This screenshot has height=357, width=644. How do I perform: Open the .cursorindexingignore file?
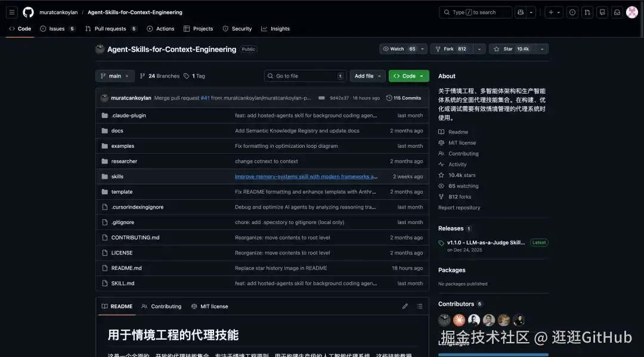tap(137, 207)
